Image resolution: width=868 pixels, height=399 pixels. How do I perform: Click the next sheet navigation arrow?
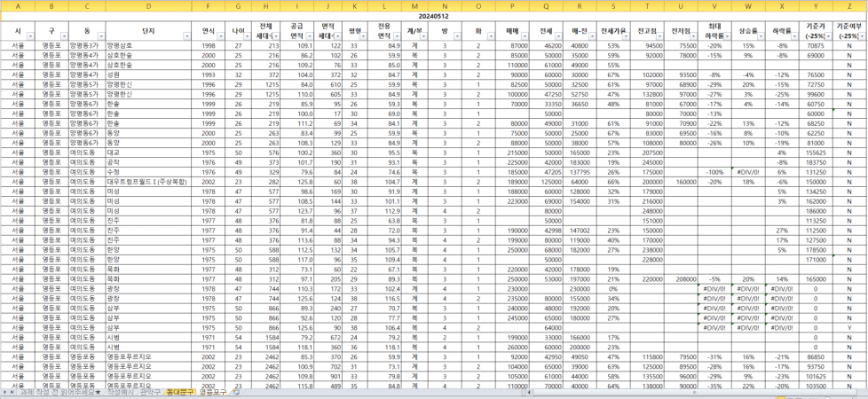tap(5, 392)
